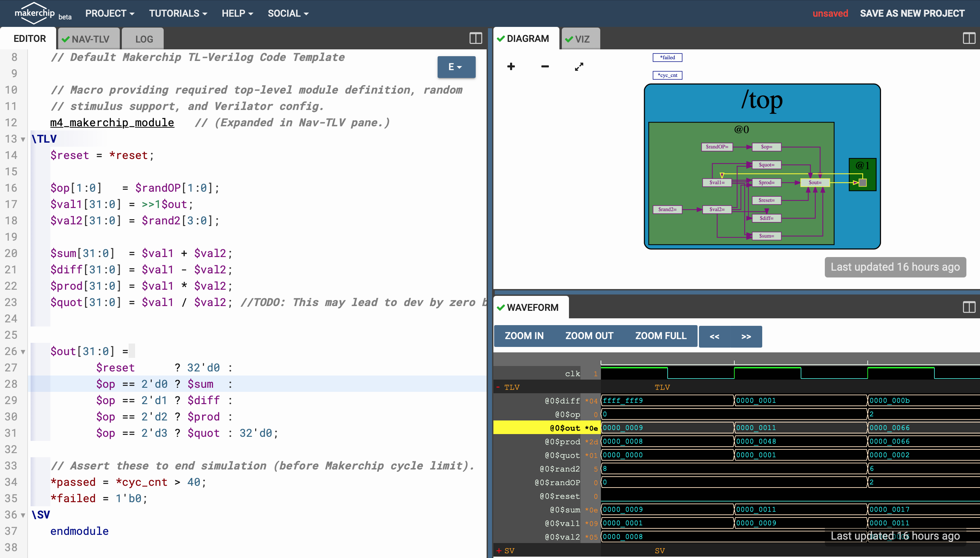Image resolution: width=980 pixels, height=558 pixels.
Task: Split the waveform pane layout icon
Action: [969, 307]
